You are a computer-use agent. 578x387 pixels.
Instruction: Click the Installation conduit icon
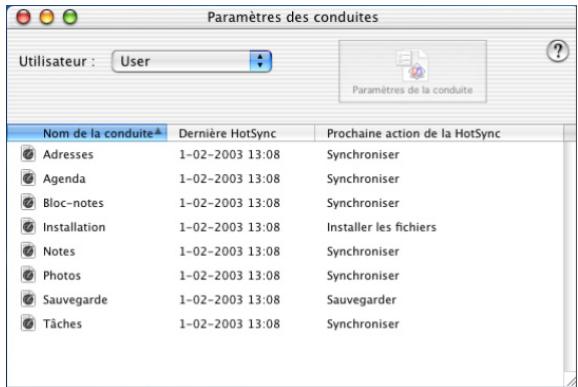pyautogui.click(x=28, y=227)
